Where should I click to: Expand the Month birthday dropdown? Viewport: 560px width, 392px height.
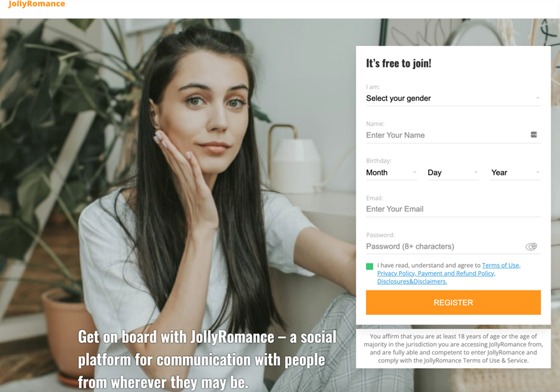391,173
